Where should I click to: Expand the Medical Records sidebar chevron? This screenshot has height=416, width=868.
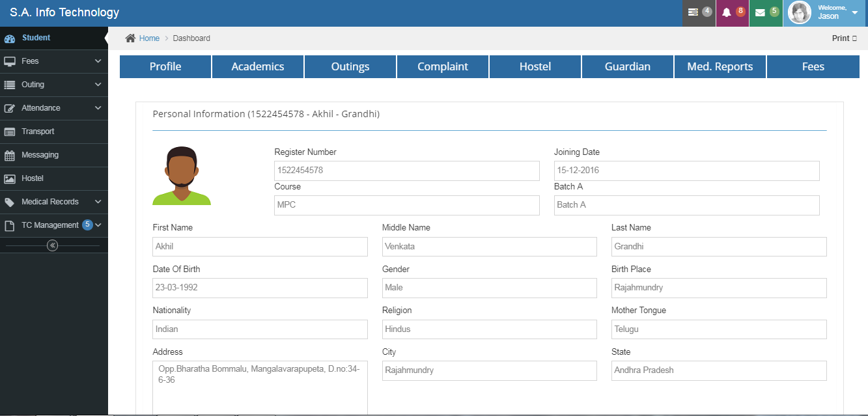click(x=98, y=202)
